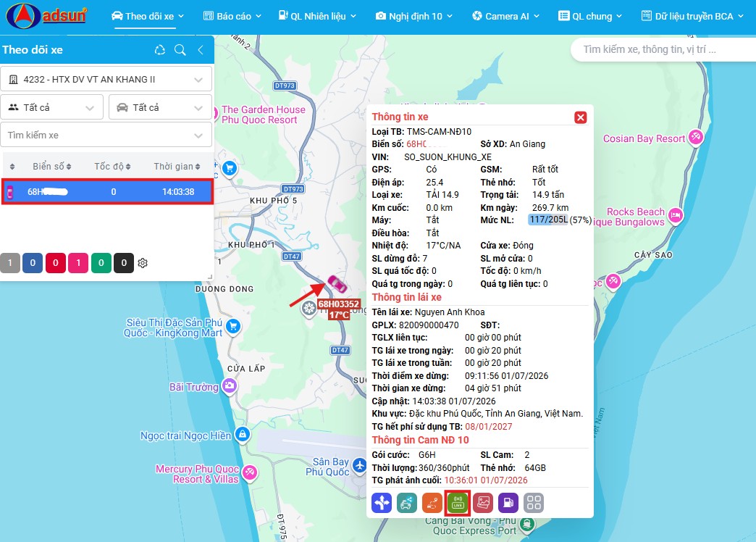756x542 pixels.
Task: Expand the 4232 - HTX DV VT AN KHANG II dropdown
Action: point(106,79)
